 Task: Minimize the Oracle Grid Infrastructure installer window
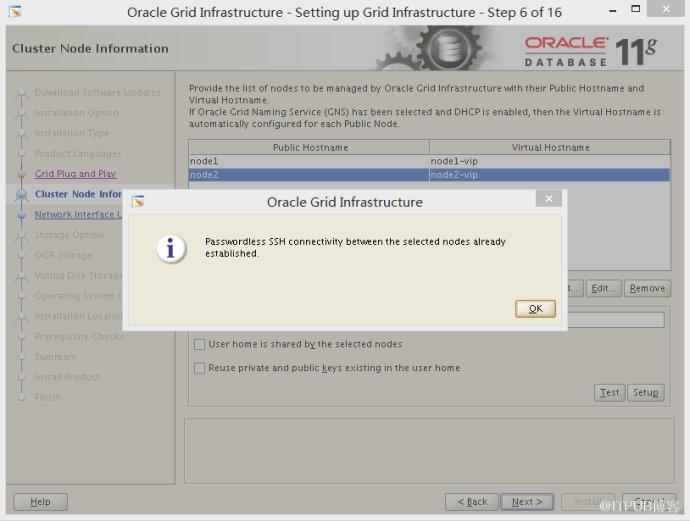(x=613, y=11)
